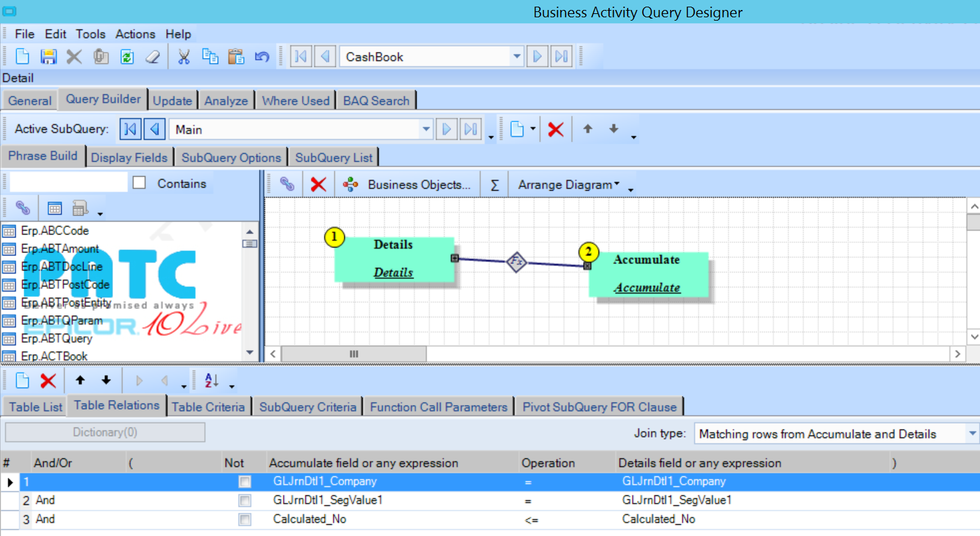Delete relation row red X icon
The image size is (980, 536).
[48, 380]
